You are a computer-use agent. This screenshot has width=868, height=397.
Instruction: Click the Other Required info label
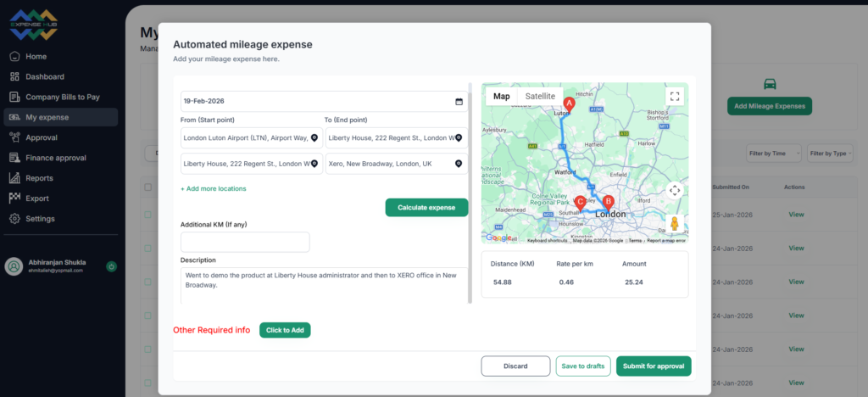211,330
